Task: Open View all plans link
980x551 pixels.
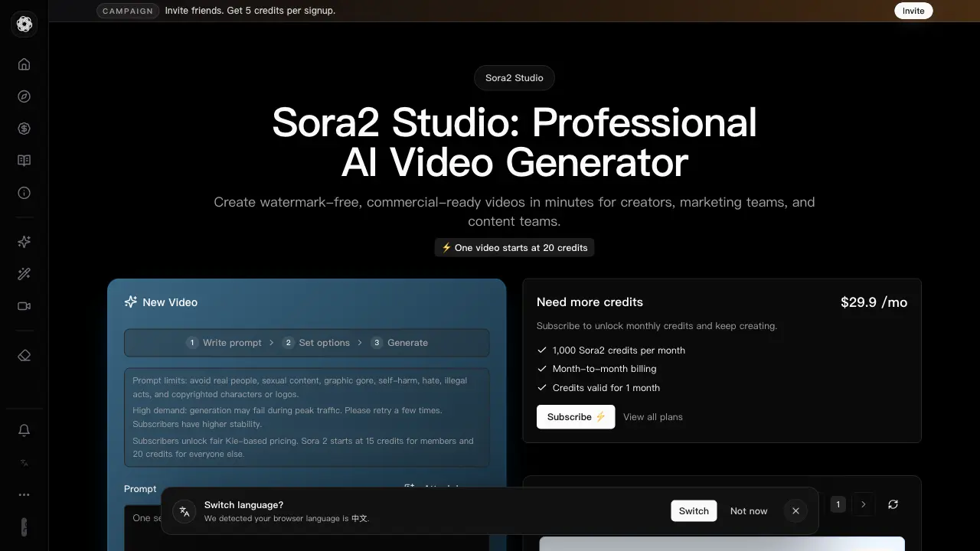Action: pos(653,417)
